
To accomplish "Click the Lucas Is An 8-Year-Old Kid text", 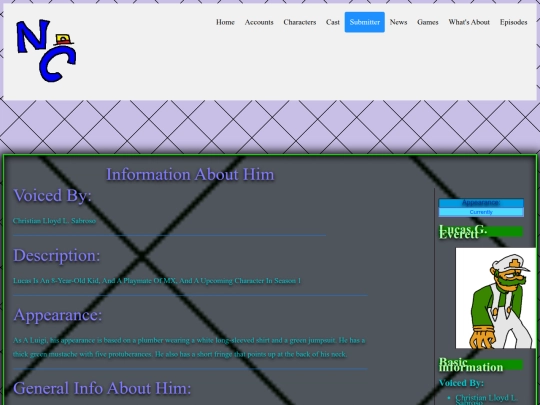I will click(x=157, y=281).
